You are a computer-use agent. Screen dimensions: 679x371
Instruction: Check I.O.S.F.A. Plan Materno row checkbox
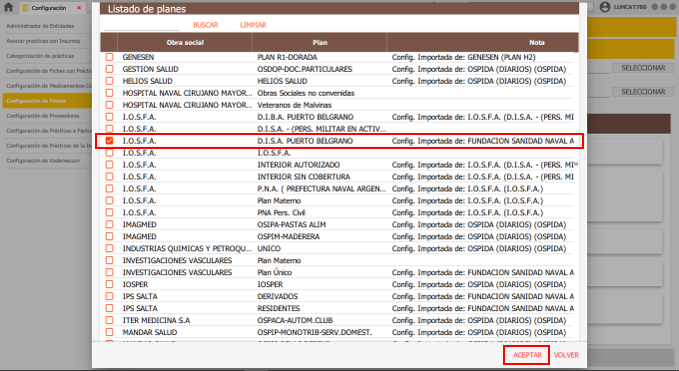[109, 200]
